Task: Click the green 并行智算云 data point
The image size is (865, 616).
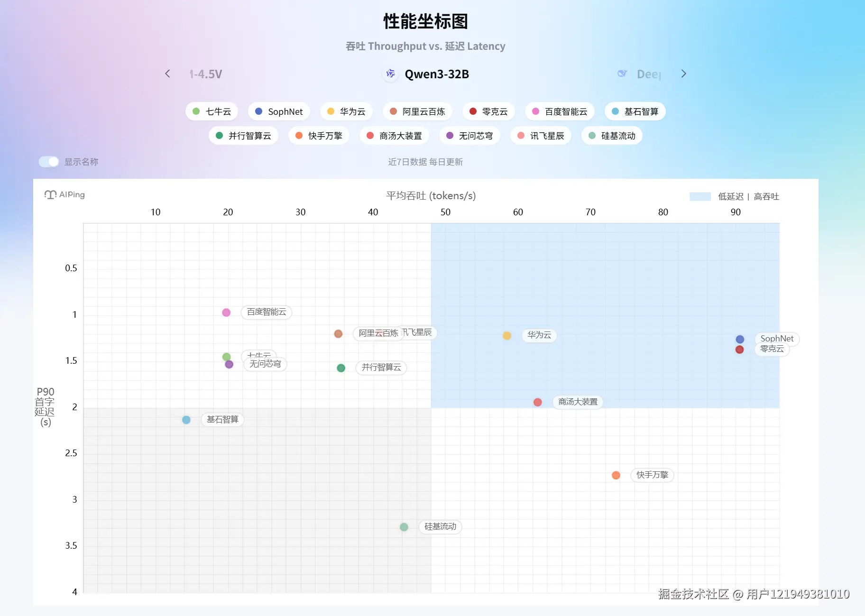Action: 341,368
